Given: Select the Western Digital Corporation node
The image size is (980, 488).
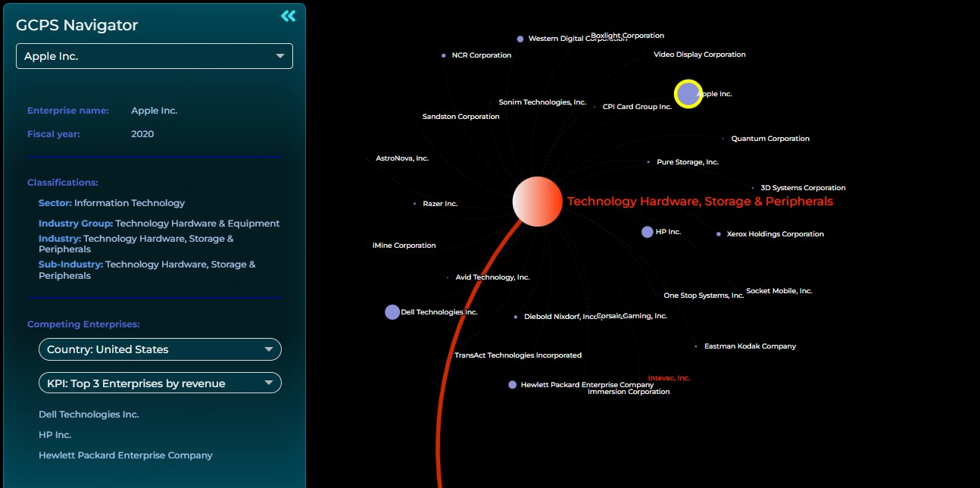Looking at the screenshot, I should (x=520, y=39).
